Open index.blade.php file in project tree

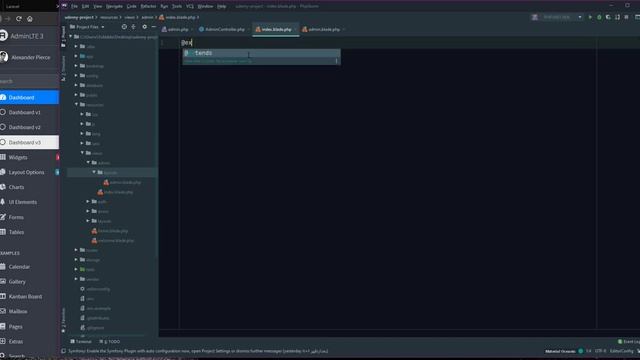tap(115, 192)
